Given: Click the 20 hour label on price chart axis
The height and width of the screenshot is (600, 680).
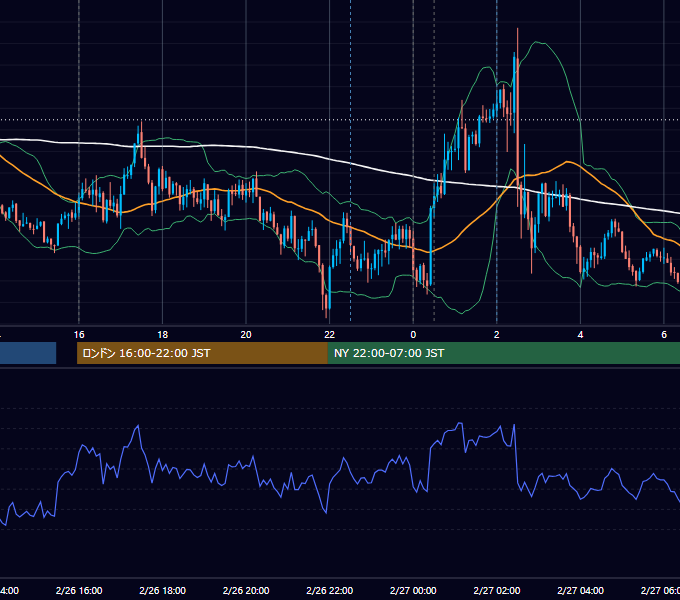Looking at the screenshot, I should coord(246,335).
